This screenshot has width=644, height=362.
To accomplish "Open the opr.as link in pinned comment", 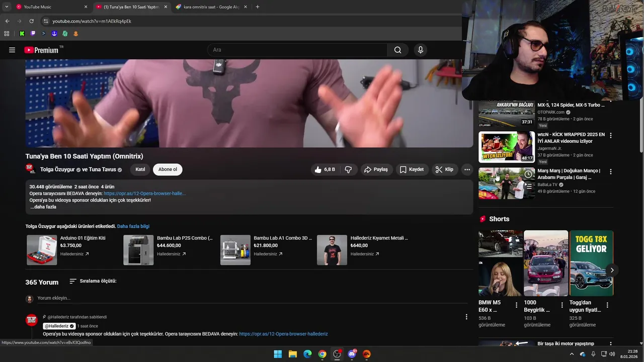I will (283, 334).
